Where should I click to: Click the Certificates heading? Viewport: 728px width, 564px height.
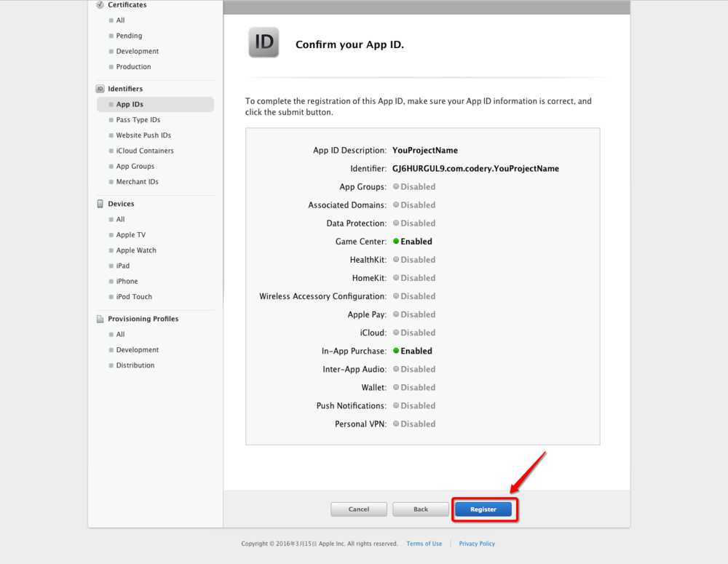127,4
